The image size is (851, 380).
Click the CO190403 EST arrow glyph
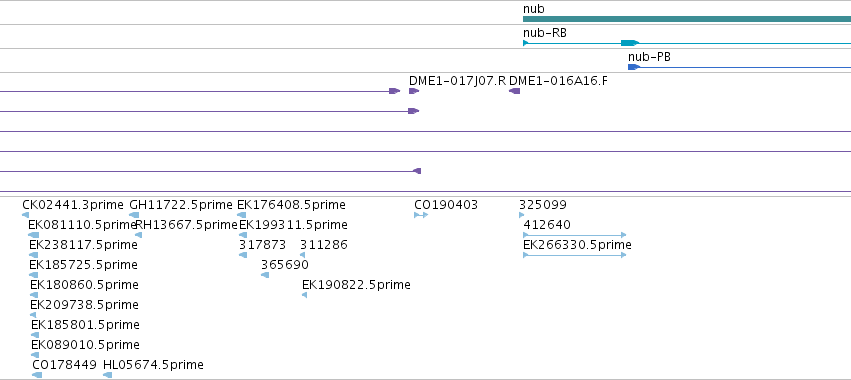click(x=421, y=215)
